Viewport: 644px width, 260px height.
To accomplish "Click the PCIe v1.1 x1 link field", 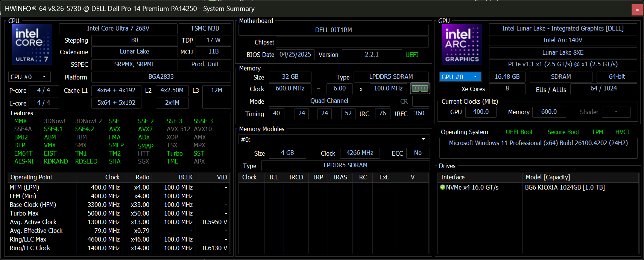I will pos(563,64).
